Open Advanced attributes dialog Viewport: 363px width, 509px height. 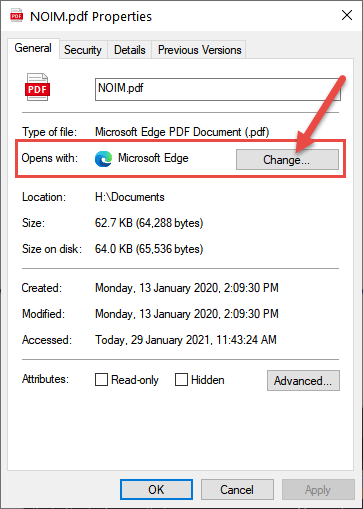coord(303,380)
